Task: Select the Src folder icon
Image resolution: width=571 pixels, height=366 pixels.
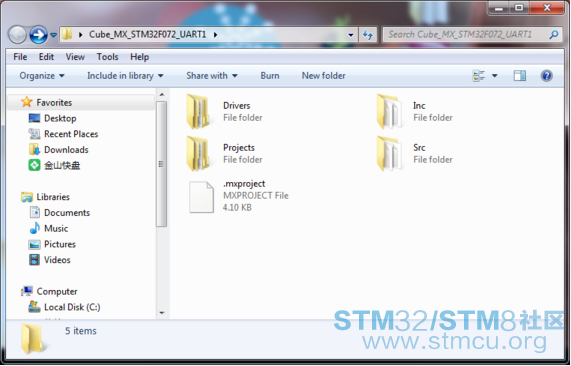Action: coord(389,153)
